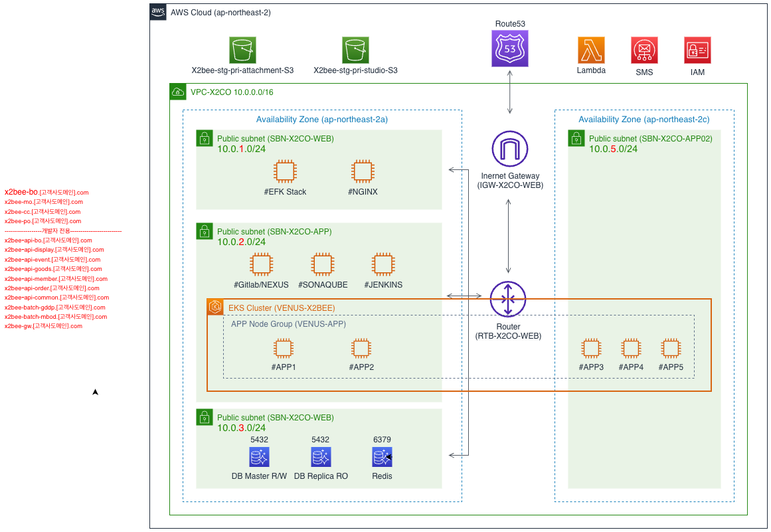The width and height of the screenshot is (771, 532).
Task: Click the #EFK Stack instance icon
Action: [285, 171]
